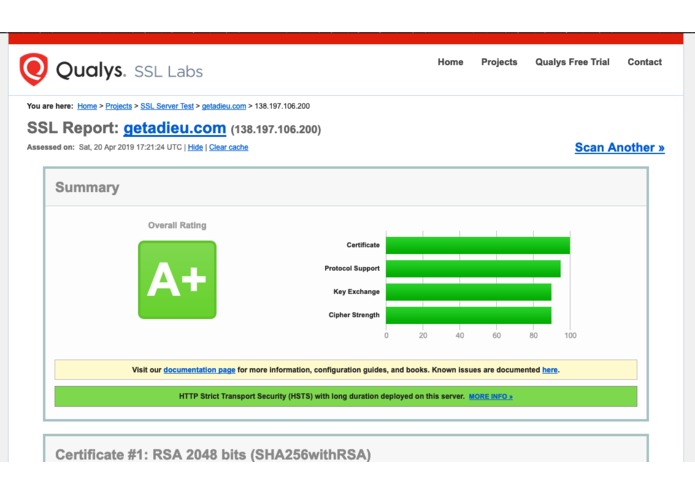The width and height of the screenshot is (695, 494).
Task: Click the 'Protocol Support' chart label
Action: click(352, 268)
